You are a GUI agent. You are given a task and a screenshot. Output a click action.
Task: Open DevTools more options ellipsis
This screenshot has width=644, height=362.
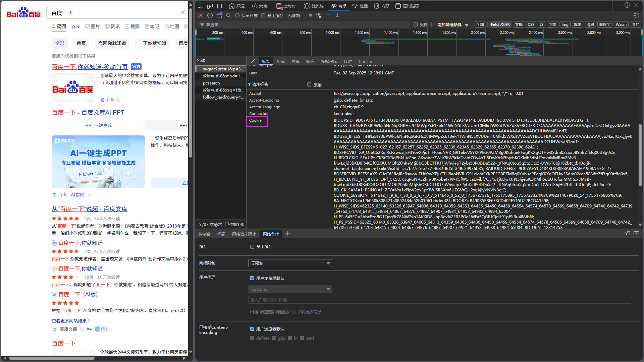(x=618, y=5)
